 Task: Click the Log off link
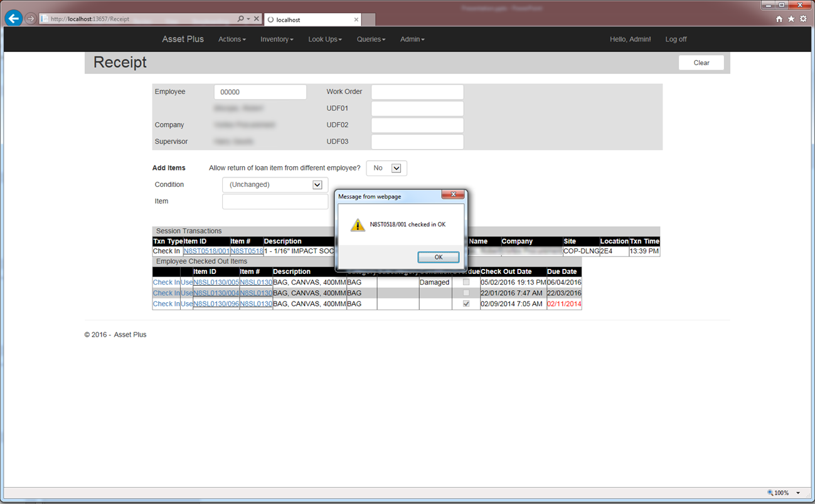(676, 39)
